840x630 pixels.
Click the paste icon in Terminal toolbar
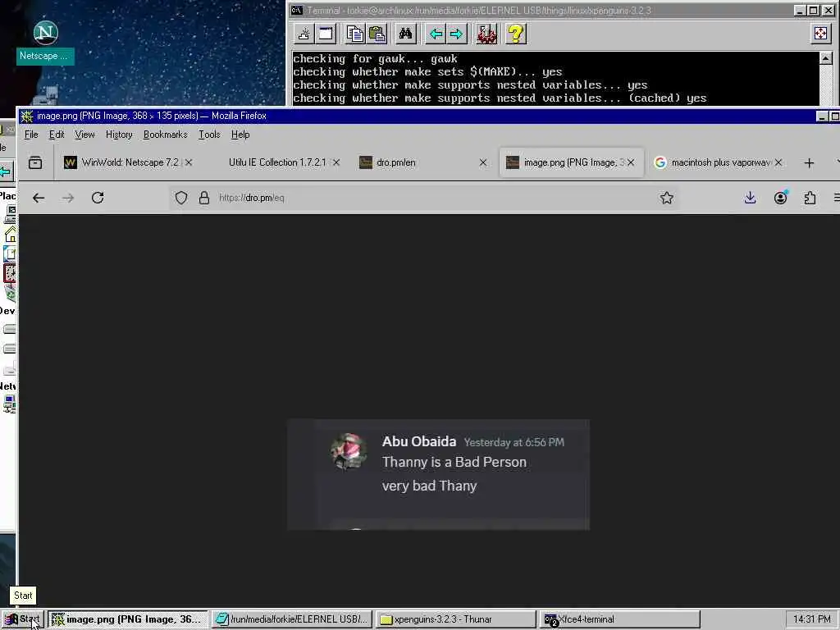point(377,34)
